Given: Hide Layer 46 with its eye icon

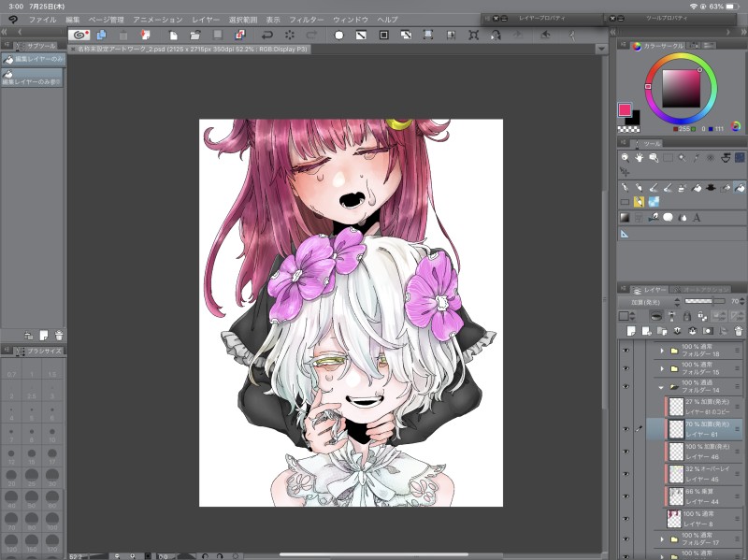Looking at the screenshot, I should (x=626, y=452).
